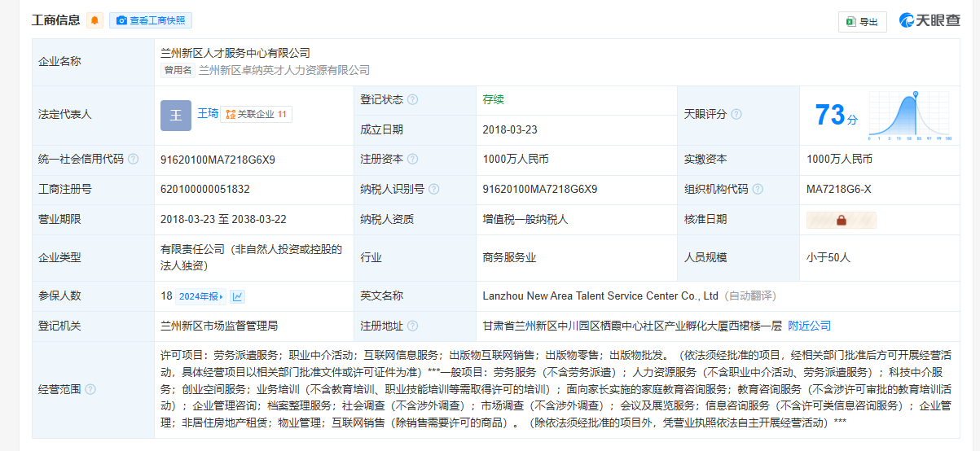This screenshot has height=451, width=980.
Task: Click help icon beside 注册资本
Action: click(x=413, y=160)
